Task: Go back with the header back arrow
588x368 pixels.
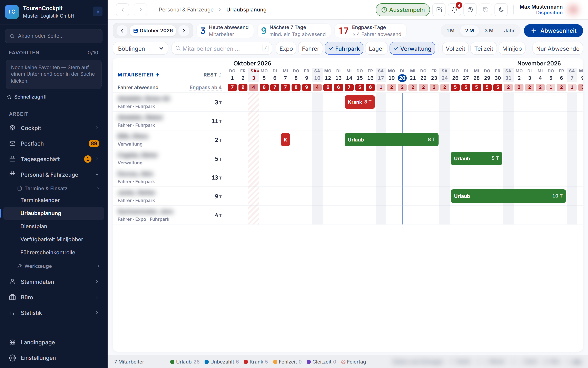Action: coord(122,10)
